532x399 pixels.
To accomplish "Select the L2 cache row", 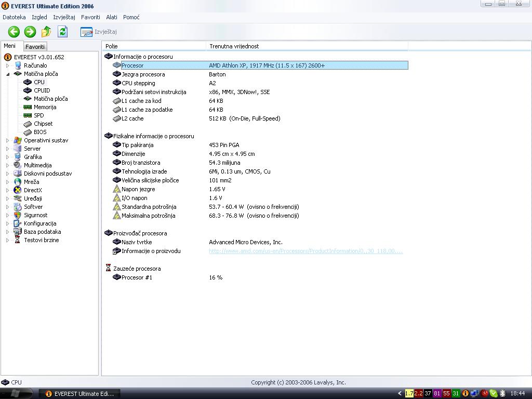I will click(x=132, y=118).
